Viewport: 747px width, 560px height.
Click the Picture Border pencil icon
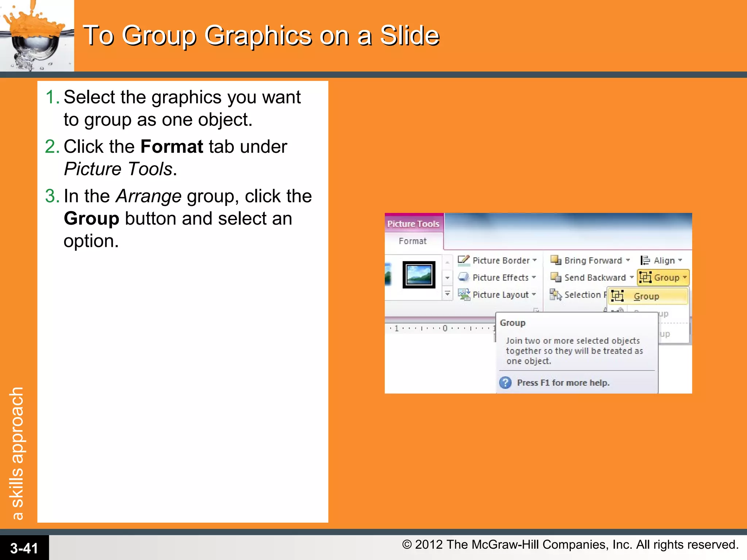coord(464,260)
